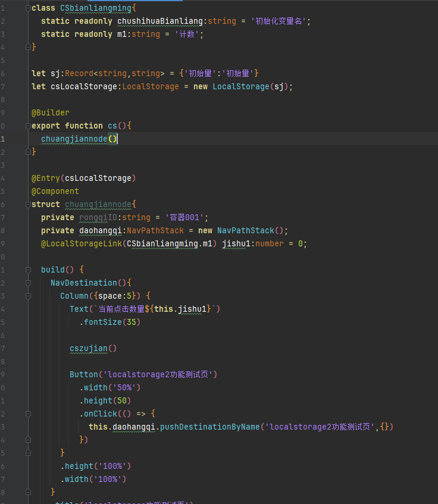Click the @Builder decorator

click(x=51, y=113)
